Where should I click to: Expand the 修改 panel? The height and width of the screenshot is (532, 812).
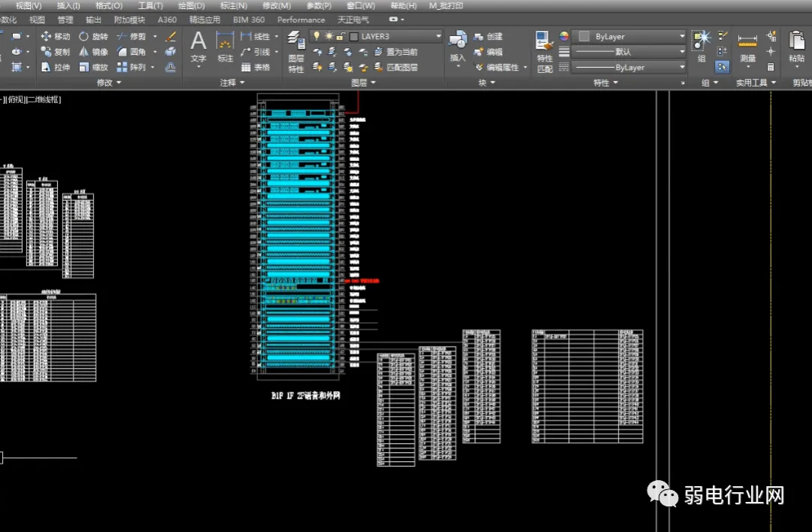click(x=109, y=83)
